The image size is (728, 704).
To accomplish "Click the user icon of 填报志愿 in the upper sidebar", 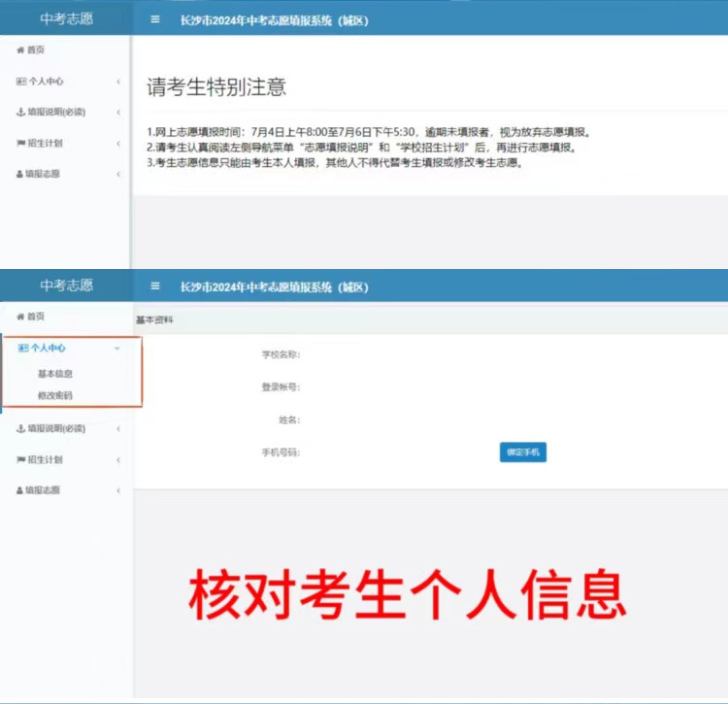I will [20, 174].
